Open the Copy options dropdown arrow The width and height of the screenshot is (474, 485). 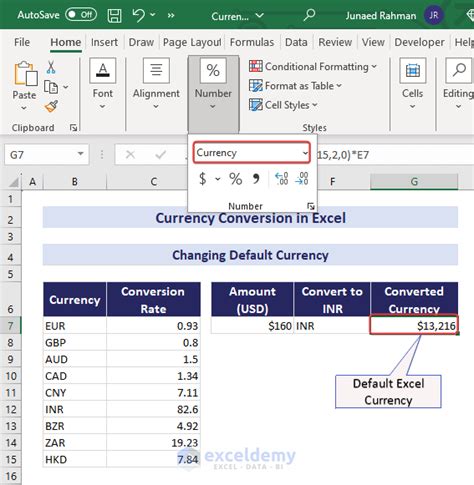pos(66,87)
